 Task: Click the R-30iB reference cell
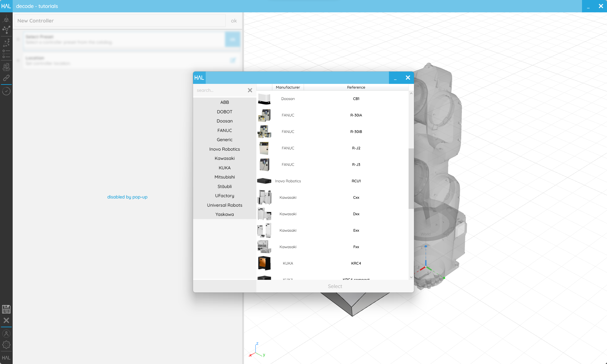(x=356, y=132)
